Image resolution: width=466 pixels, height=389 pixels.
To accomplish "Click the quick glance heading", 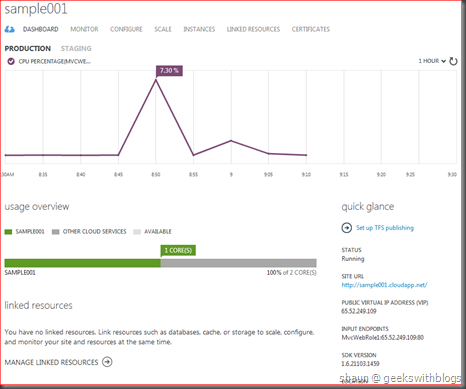I will tap(368, 207).
